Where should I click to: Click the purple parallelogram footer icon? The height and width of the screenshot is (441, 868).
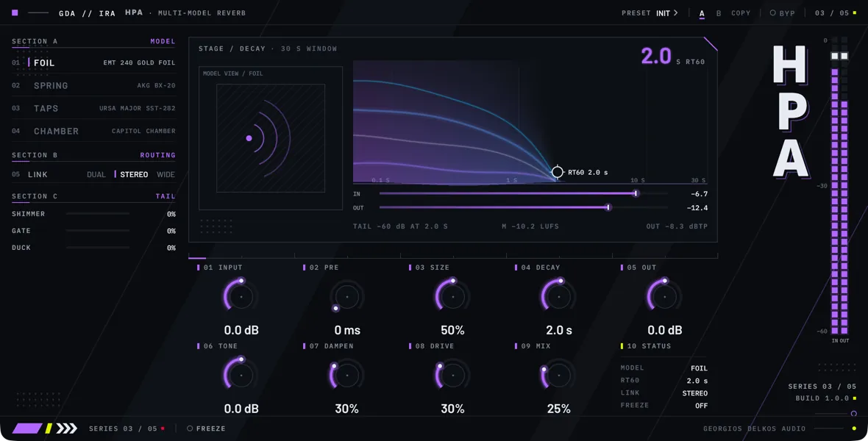click(28, 429)
